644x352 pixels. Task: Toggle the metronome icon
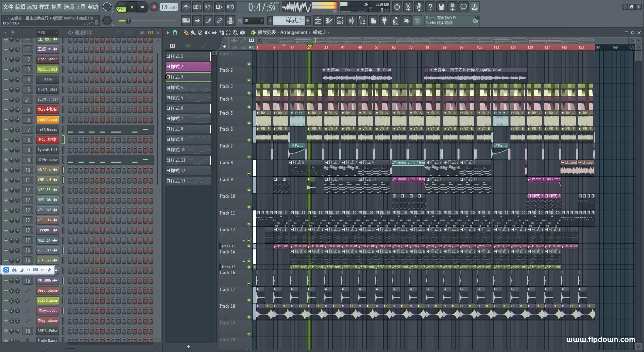coord(186,7)
